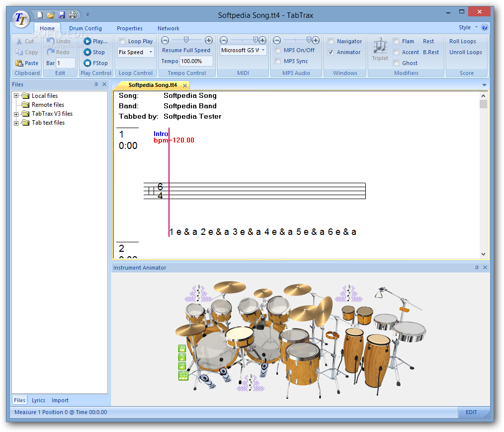
Task: Open the Drum Config ribbon tab
Action: (85, 28)
